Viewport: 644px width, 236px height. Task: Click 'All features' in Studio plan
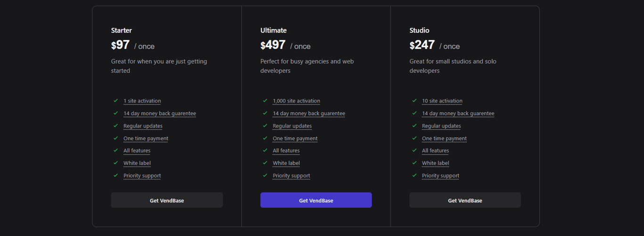(435, 151)
